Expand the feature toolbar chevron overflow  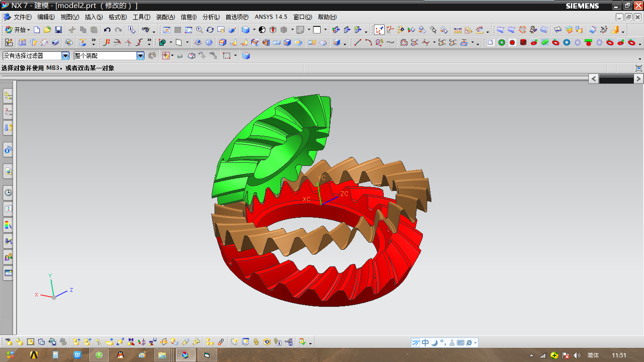click(x=93, y=41)
